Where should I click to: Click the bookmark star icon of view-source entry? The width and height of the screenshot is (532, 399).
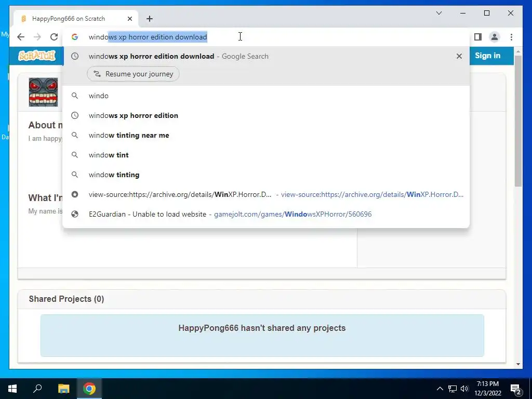tap(75, 194)
